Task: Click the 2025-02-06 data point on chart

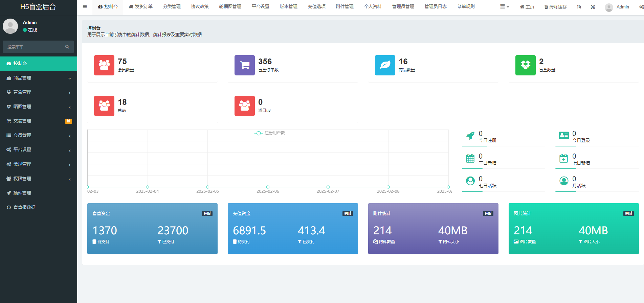Action: click(268, 187)
